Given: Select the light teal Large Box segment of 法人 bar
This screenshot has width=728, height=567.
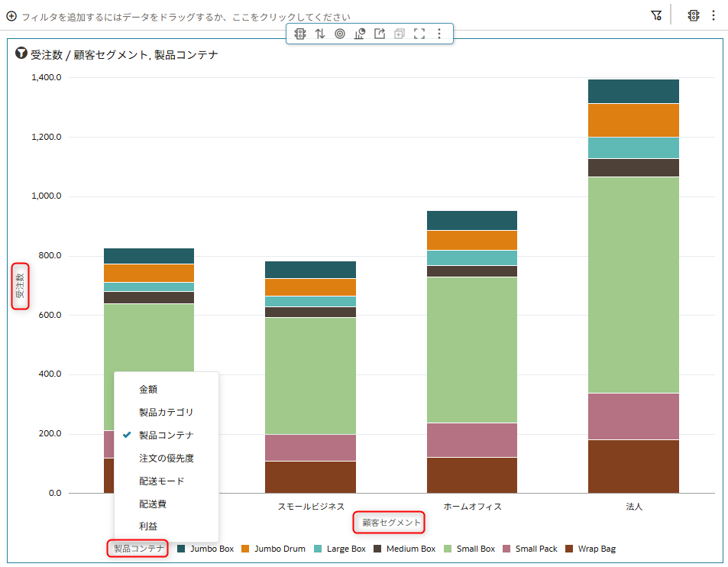Looking at the screenshot, I should point(633,147).
